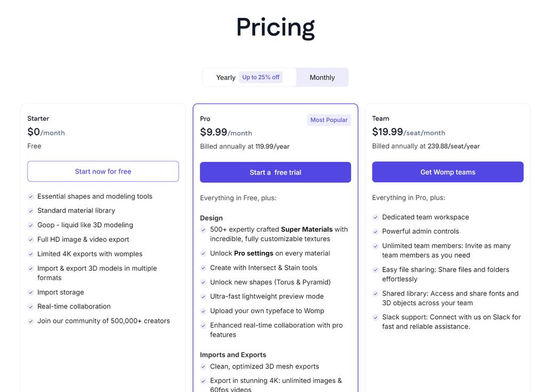Click the Up to 25% off badge
546x392 pixels.
(261, 77)
